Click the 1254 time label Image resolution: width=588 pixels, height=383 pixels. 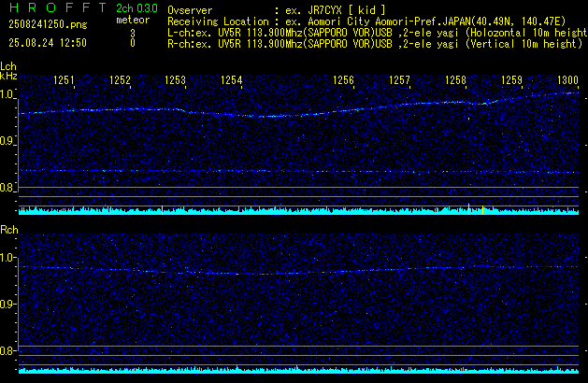click(x=232, y=79)
